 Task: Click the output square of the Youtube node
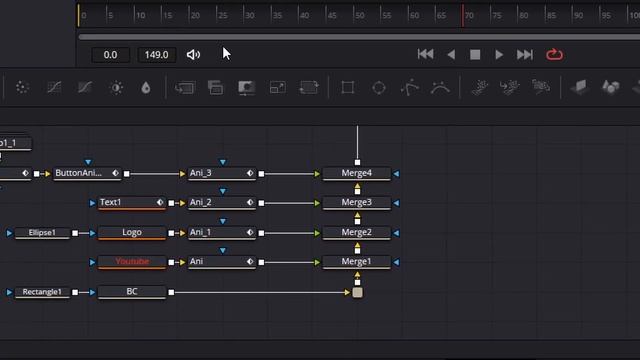(171, 262)
